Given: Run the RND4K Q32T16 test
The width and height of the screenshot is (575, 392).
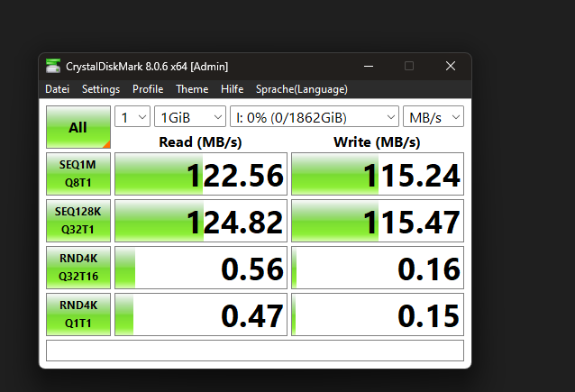Looking at the screenshot, I should [x=78, y=268].
